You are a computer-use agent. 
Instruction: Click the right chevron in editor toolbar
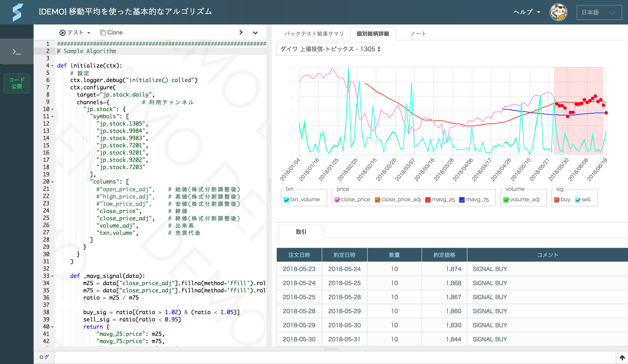(241, 32)
